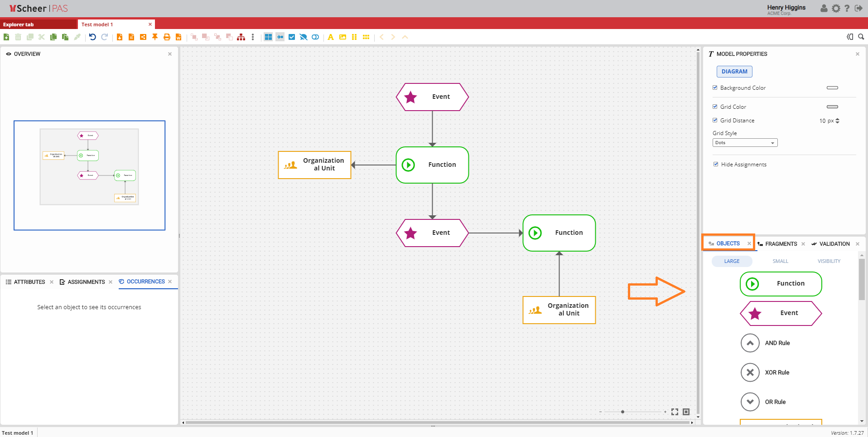
Task: Select the SMALL object size option
Action: click(x=780, y=261)
